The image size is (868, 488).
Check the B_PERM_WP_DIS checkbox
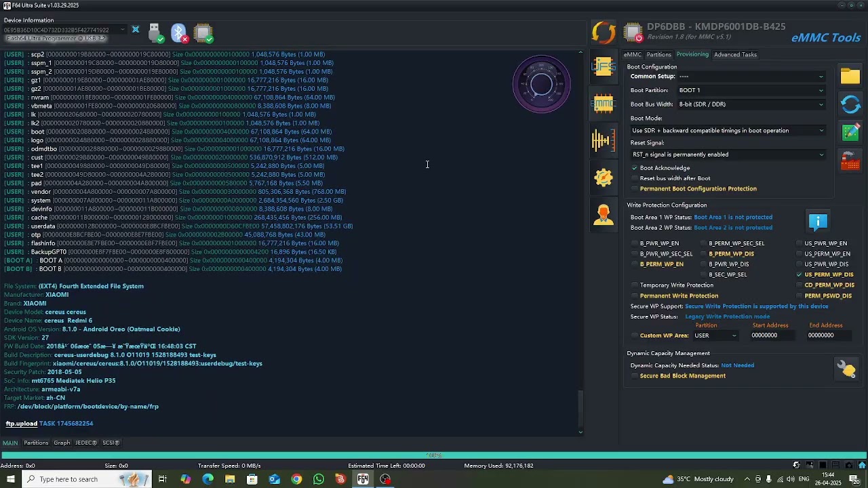coord(703,254)
